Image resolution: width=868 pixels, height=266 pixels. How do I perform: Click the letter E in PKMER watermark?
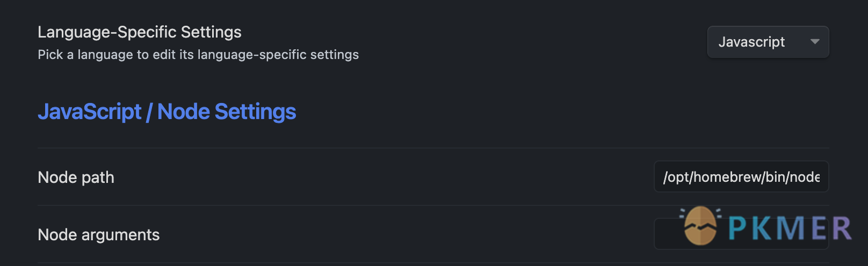click(818, 228)
